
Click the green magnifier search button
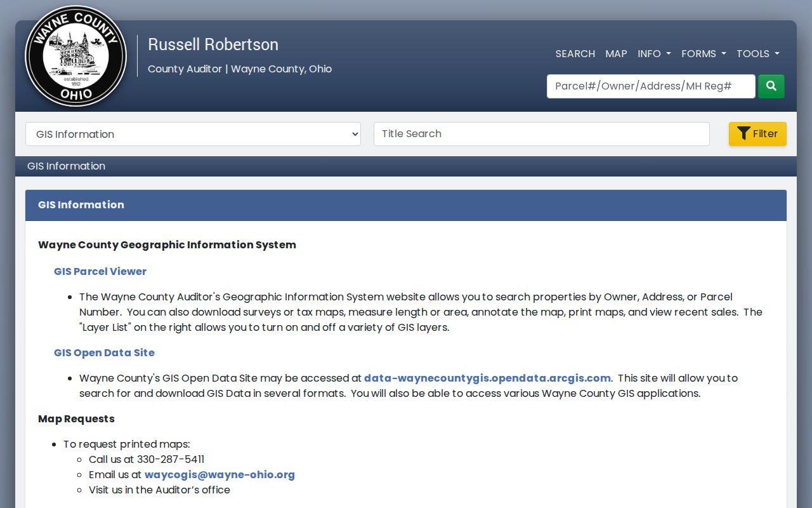coord(771,86)
